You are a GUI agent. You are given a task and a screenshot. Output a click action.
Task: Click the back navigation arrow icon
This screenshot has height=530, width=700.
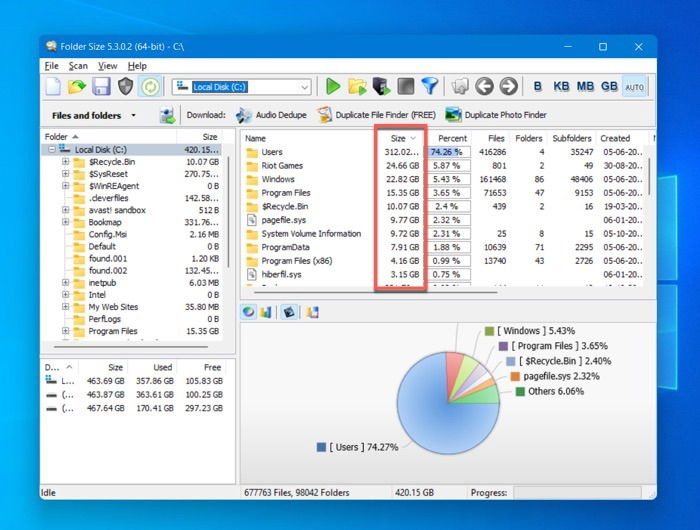pos(484,87)
